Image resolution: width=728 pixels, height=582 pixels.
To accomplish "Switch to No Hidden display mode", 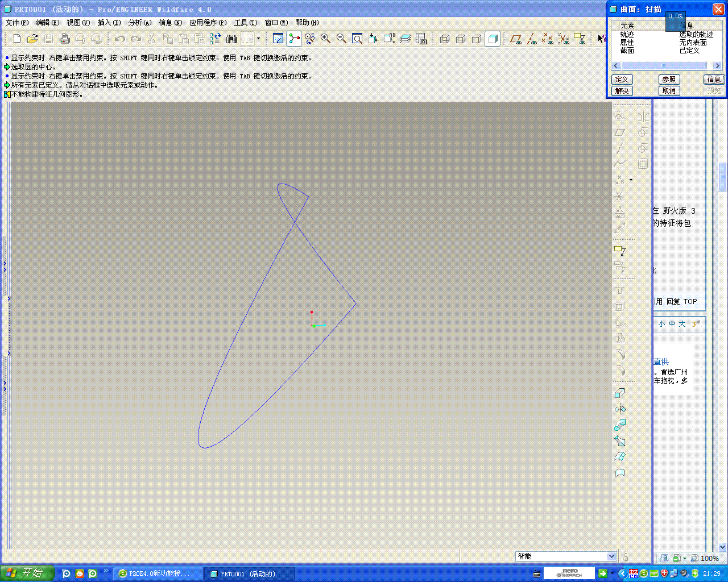I will [x=477, y=39].
